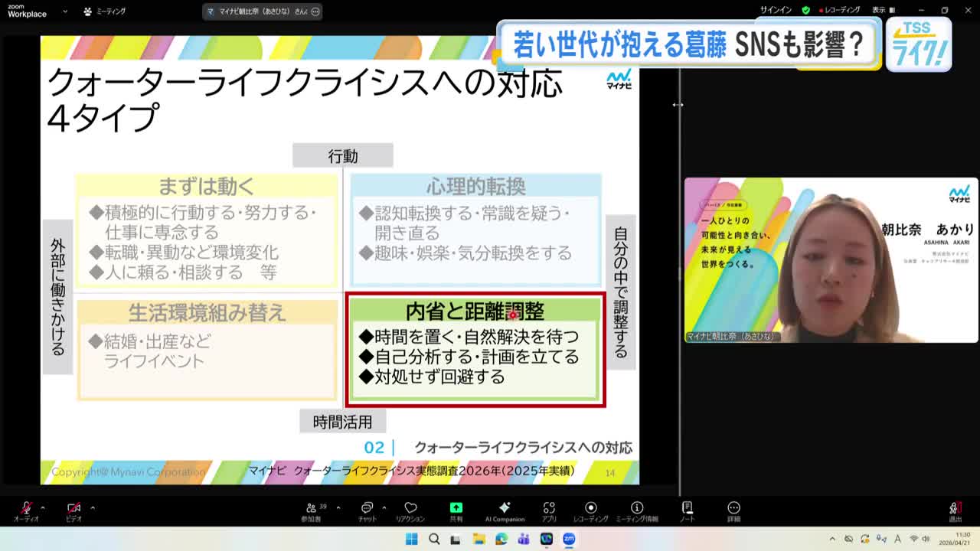Viewport: 980px width, 551px height.
Task: Unmute the microphone with the オーディオ button
Action: click(26, 510)
